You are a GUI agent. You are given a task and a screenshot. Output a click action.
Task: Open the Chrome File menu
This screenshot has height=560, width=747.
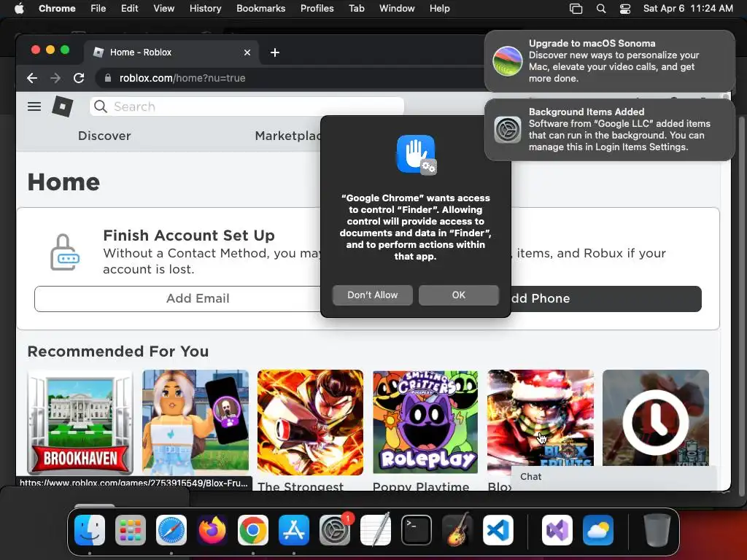[98, 9]
